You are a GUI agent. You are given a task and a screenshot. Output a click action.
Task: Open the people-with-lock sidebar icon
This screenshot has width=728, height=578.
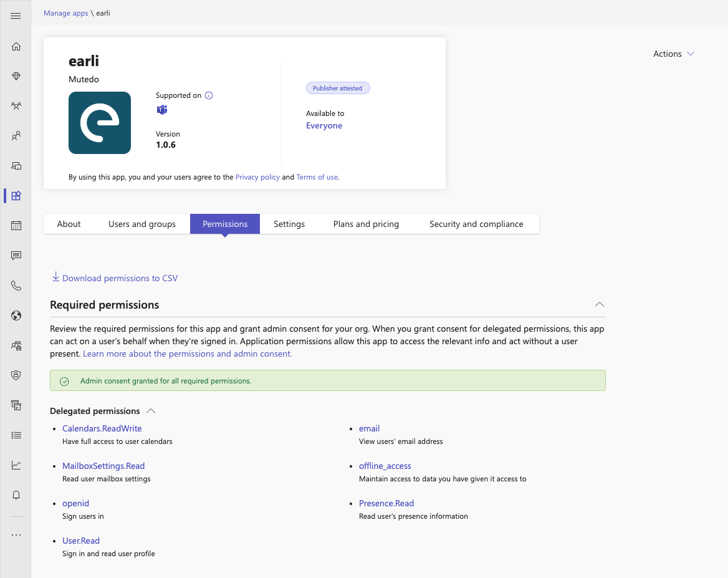(16, 345)
